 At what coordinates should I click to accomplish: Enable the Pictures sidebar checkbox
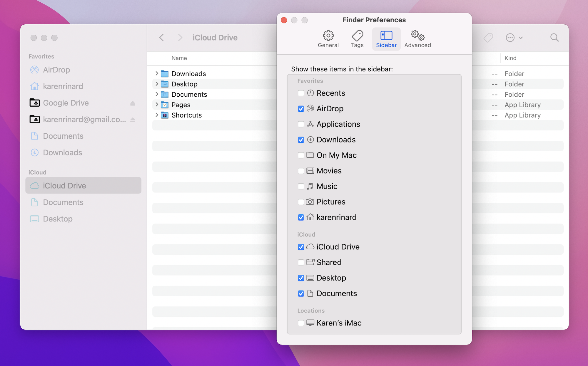tap(301, 202)
